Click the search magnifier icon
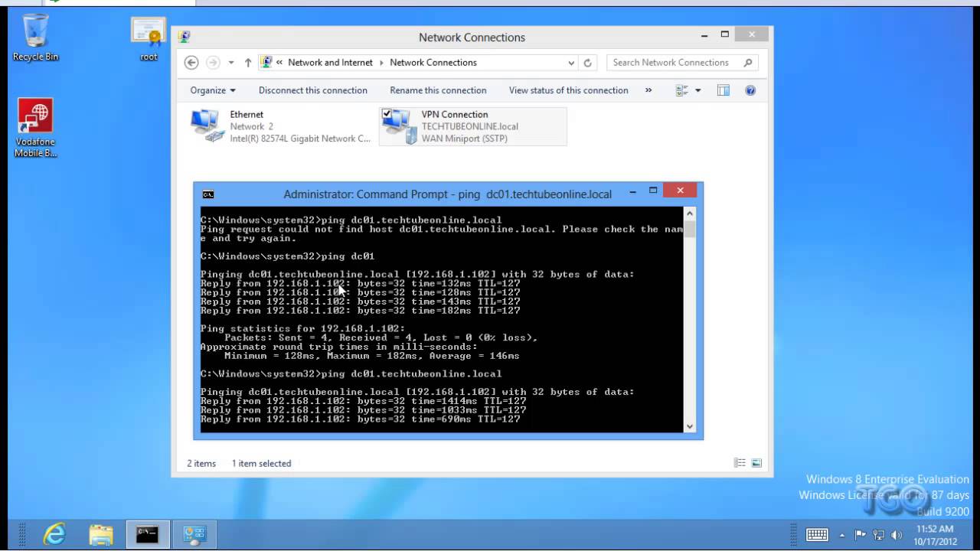This screenshot has height=551, width=980. [748, 63]
